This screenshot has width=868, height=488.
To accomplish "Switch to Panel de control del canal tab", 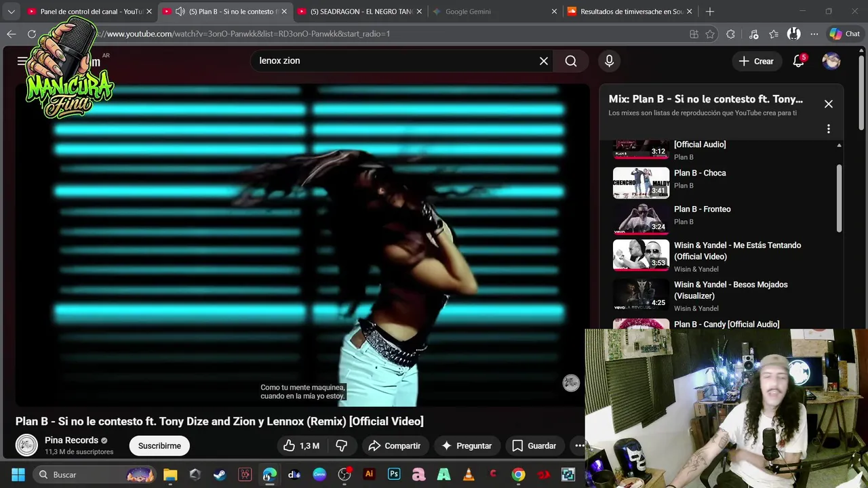I will click(x=91, y=12).
